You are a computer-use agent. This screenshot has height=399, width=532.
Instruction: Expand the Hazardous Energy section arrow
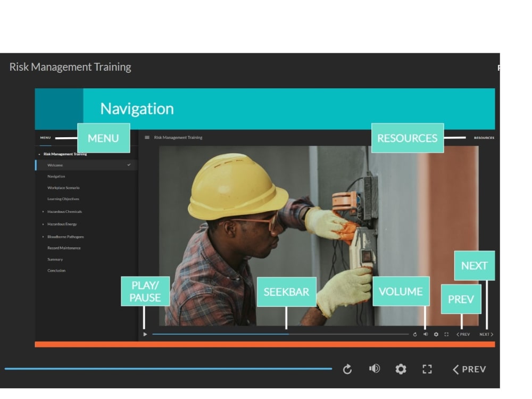pyautogui.click(x=43, y=225)
